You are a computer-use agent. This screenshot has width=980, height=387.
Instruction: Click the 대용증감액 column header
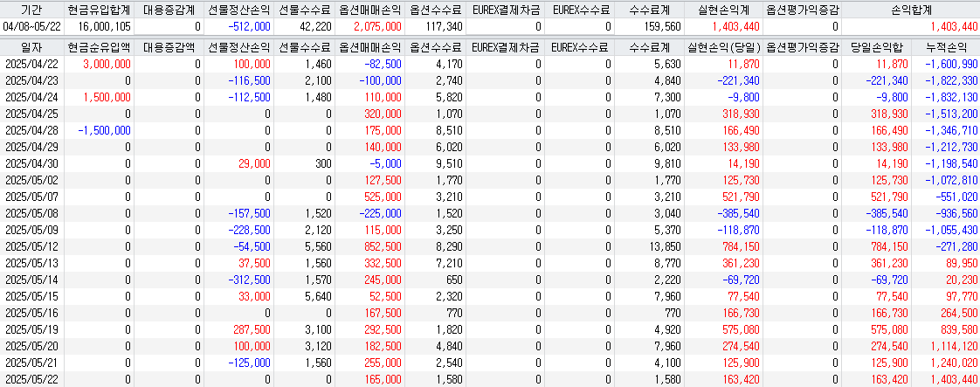click(169, 47)
